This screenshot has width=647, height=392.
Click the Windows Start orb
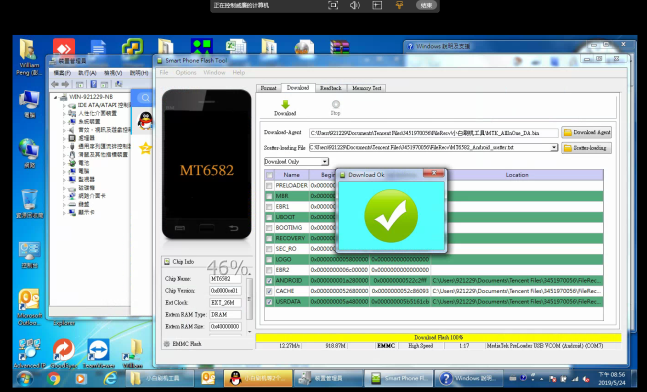24,378
